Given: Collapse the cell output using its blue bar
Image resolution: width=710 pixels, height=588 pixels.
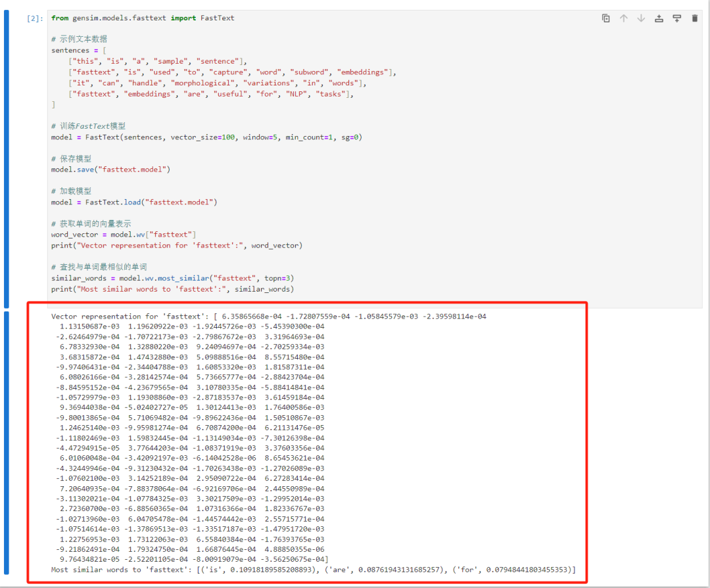Looking at the screenshot, I should pyautogui.click(x=7, y=443).
